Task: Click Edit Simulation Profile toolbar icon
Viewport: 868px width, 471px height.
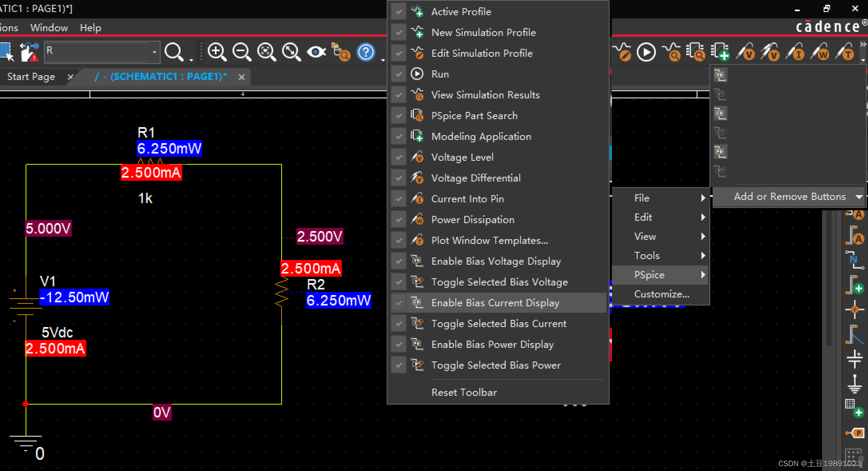Action: click(x=622, y=52)
